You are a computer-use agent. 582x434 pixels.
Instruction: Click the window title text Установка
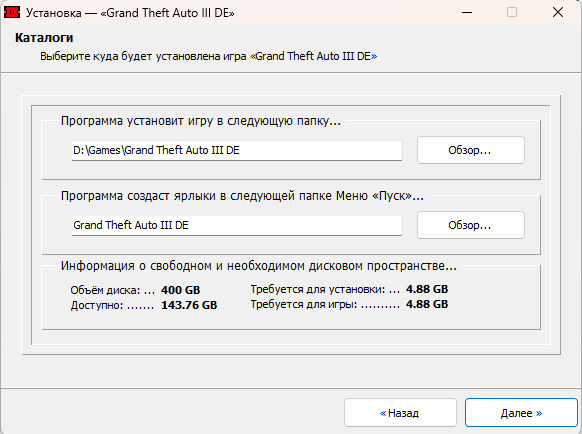point(53,13)
